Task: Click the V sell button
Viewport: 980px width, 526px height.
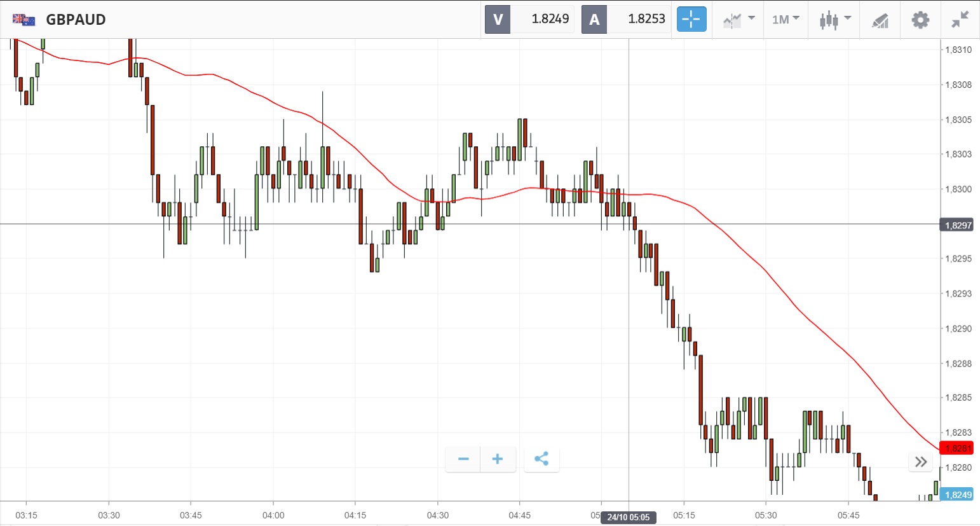Action: (498, 20)
